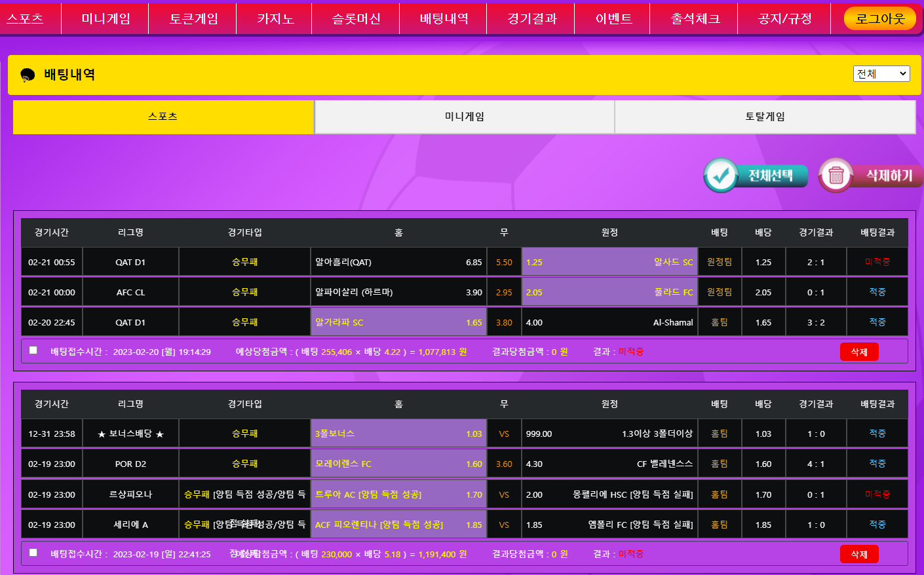The image size is (924, 575).
Task: Switch to the 미니게임 tab
Action: click(464, 117)
